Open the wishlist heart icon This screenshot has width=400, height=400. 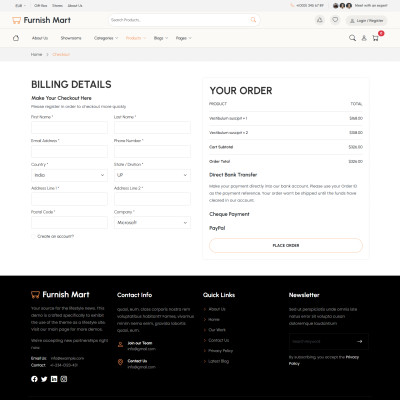click(x=335, y=20)
